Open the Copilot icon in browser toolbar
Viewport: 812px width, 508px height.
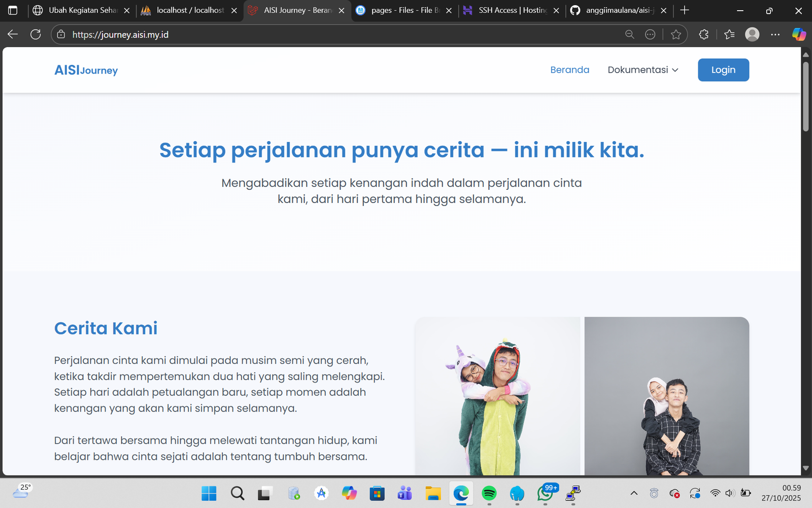point(799,34)
